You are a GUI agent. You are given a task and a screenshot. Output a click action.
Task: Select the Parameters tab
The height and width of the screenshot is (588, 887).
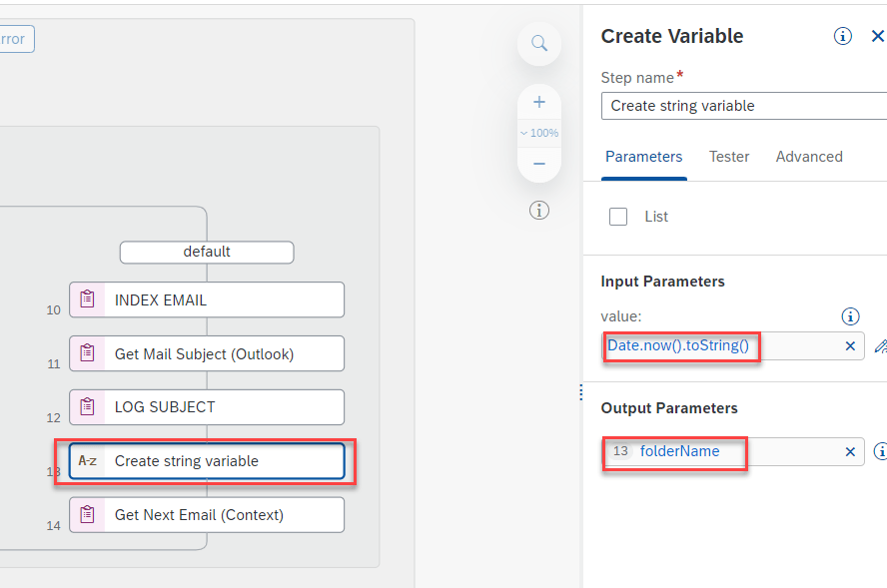click(x=644, y=157)
